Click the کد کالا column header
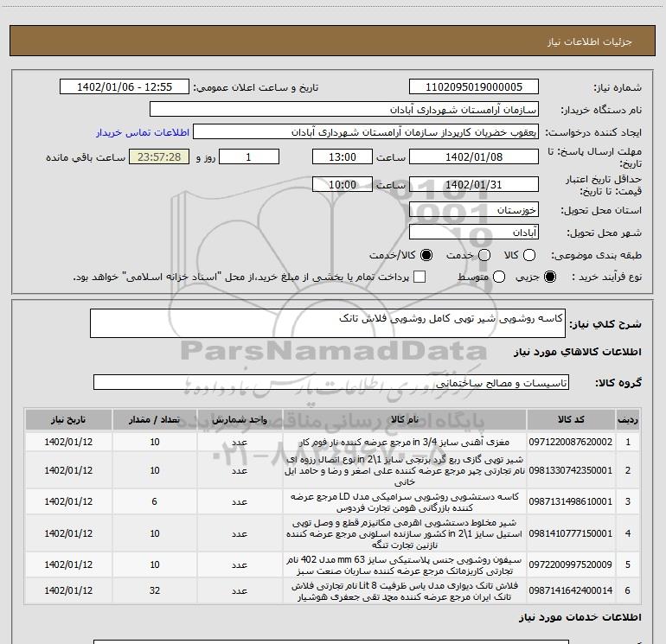Image resolution: width=666 pixels, height=644 pixels. click(x=571, y=419)
